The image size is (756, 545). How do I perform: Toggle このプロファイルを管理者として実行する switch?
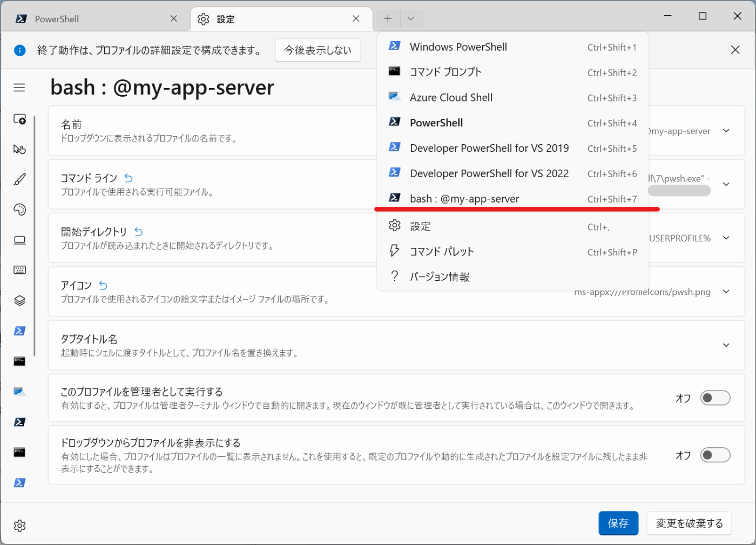coord(715,398)
